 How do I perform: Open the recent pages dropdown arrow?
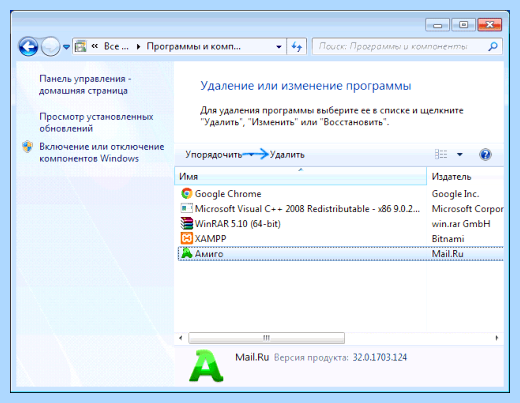(66, 47)
